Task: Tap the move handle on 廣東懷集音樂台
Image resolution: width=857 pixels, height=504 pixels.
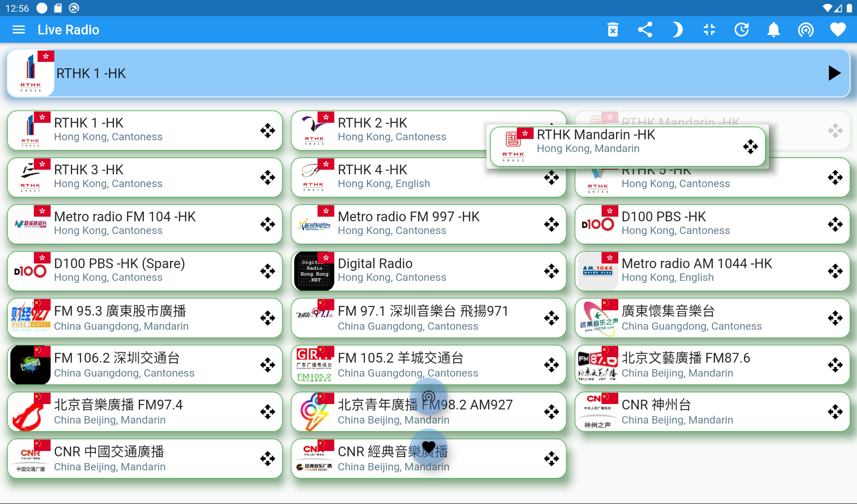Action: click(x=835, y=318)
